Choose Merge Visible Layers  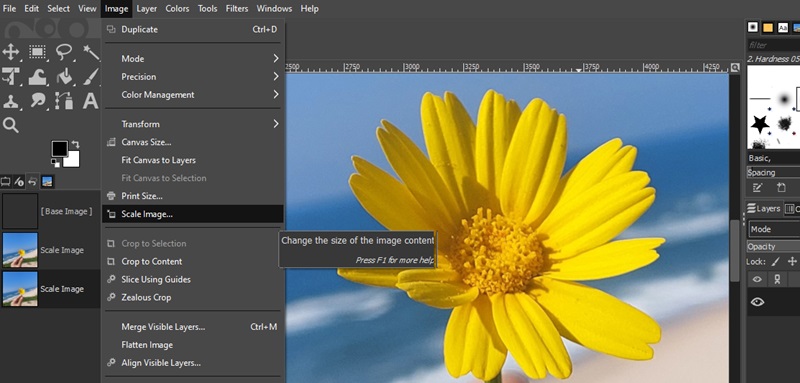pyautogui.click(x=193, y=327)
